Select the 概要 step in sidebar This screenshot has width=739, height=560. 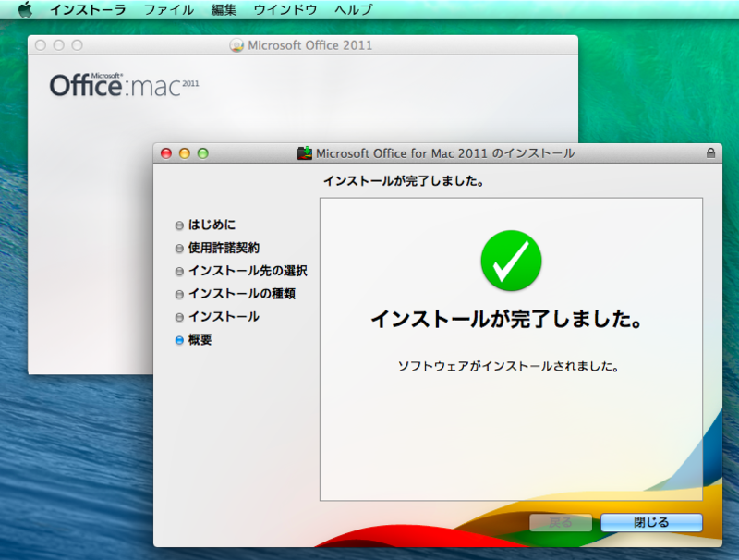coord(200,340)
